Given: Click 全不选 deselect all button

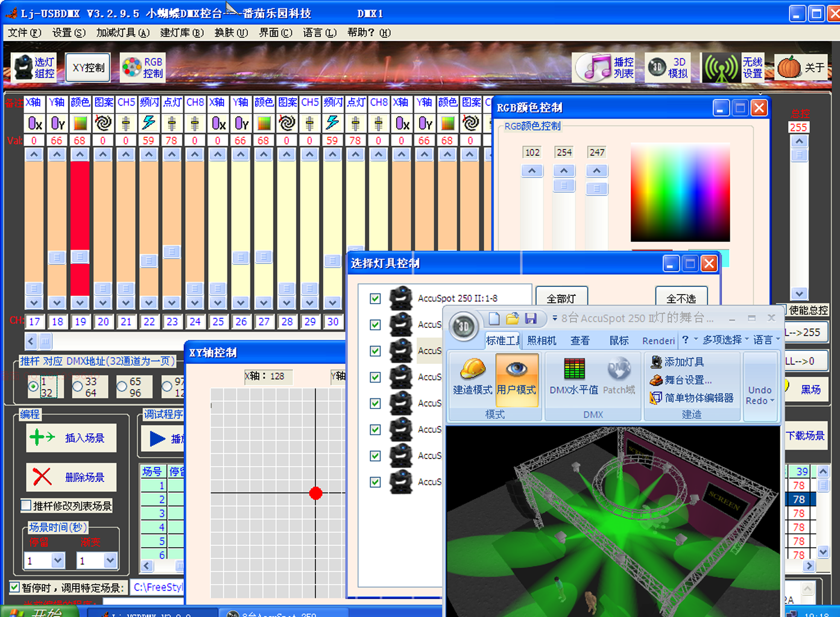Looking at the screenshot, I should [x=681, y=298].
